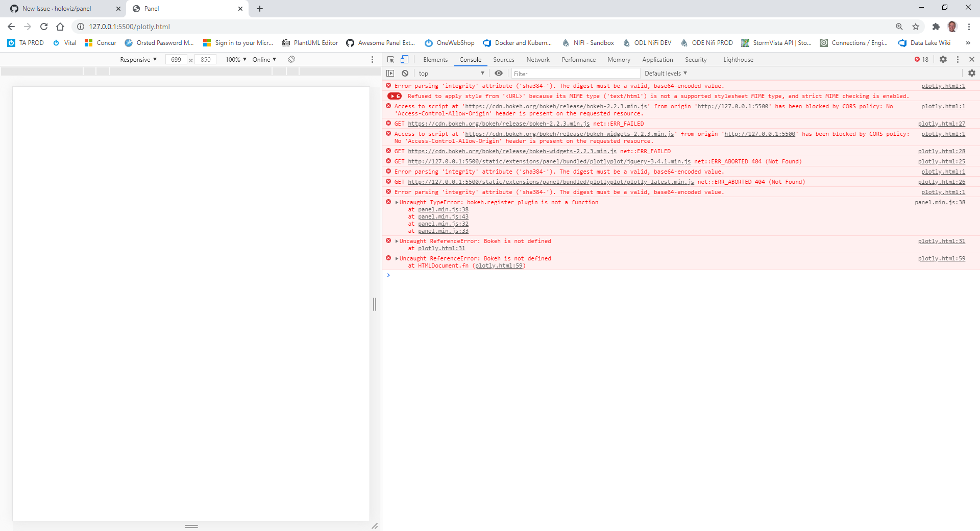Expand the Refused to apply style message
This screenshot has height=531, width=980.
click(394, 96)
